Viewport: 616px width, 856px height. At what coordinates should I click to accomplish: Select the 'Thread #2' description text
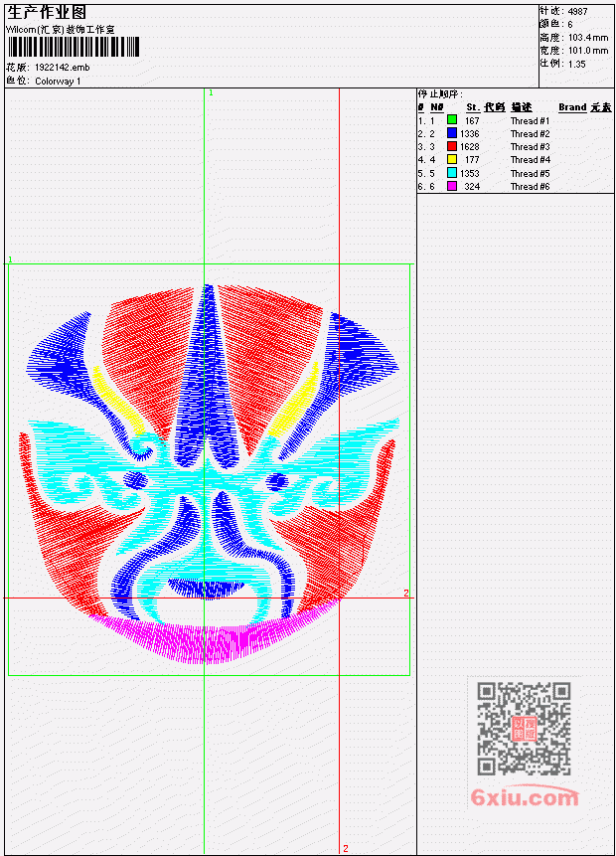pyautogui.click(x=530, y=134)
